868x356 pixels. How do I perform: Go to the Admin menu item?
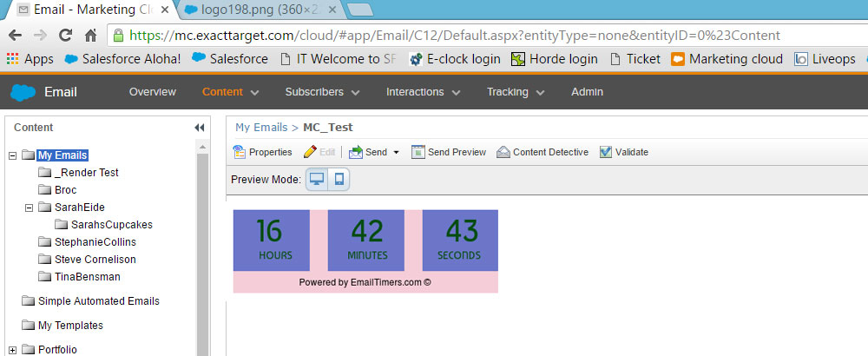tap(587, 92)
